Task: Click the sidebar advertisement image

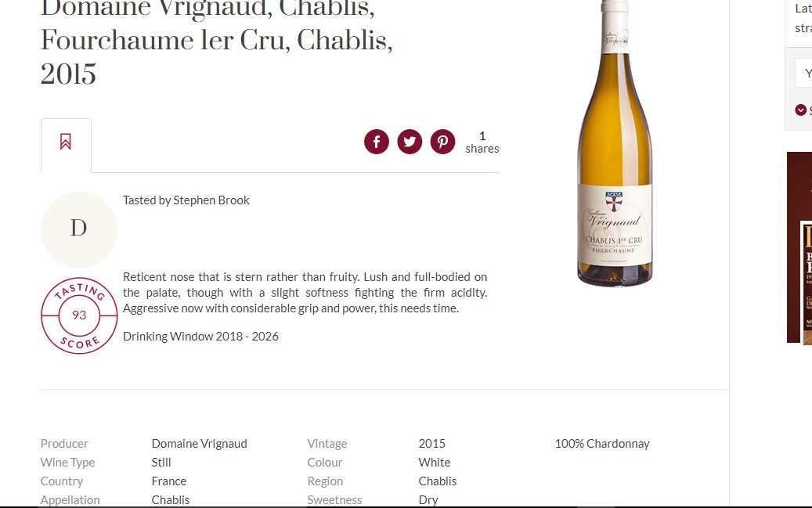Action: (799, 247)
